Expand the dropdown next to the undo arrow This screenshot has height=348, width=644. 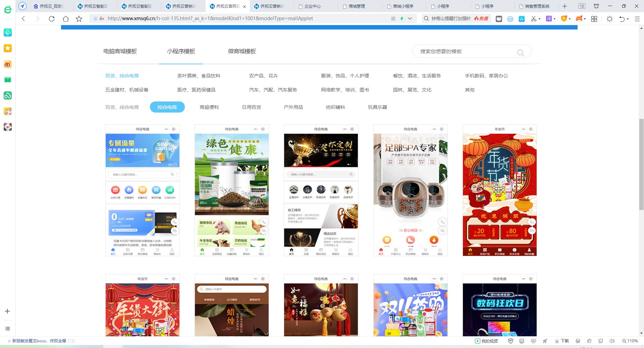(x=628, y=19)
